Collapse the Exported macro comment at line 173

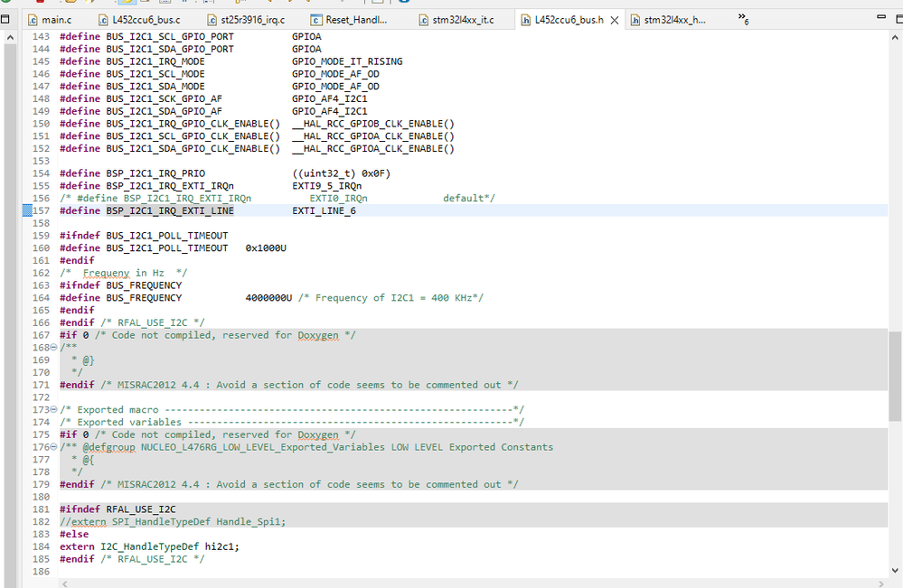53,410
